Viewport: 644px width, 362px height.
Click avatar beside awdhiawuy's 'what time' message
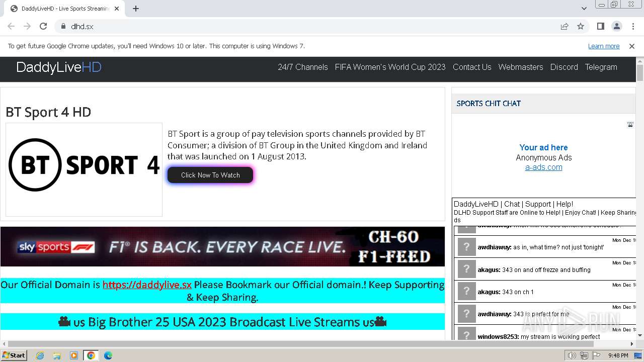466,247
